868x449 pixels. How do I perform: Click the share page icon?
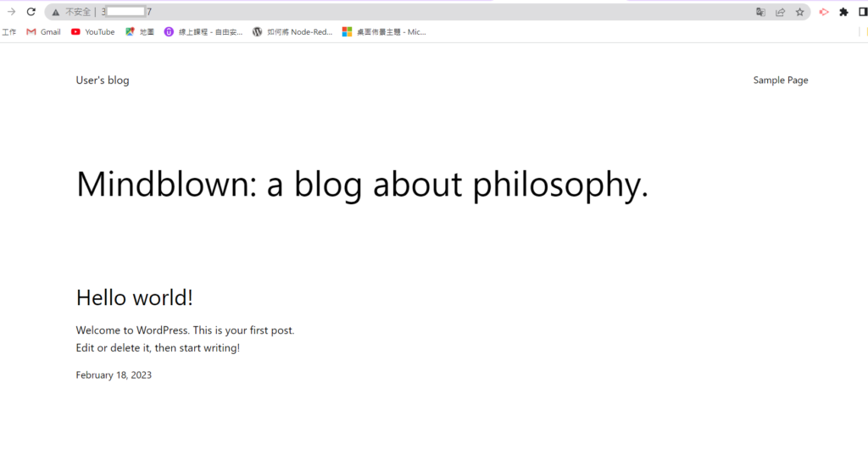pos(780,13)
